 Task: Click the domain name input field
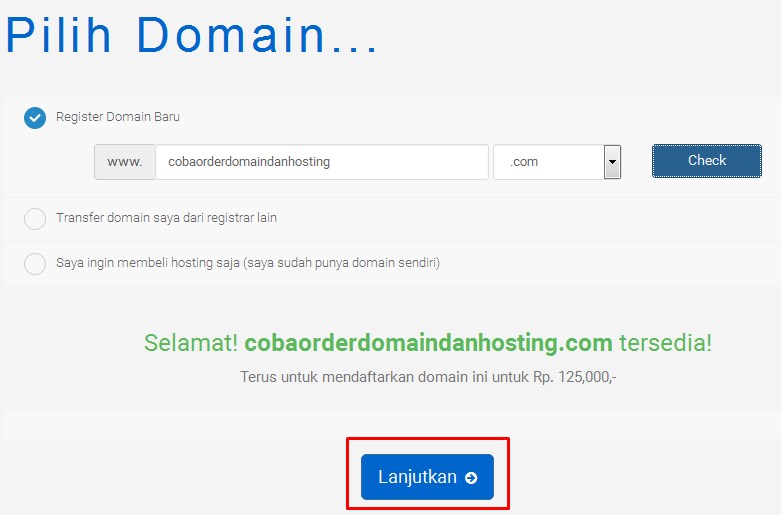pos(322,162)
